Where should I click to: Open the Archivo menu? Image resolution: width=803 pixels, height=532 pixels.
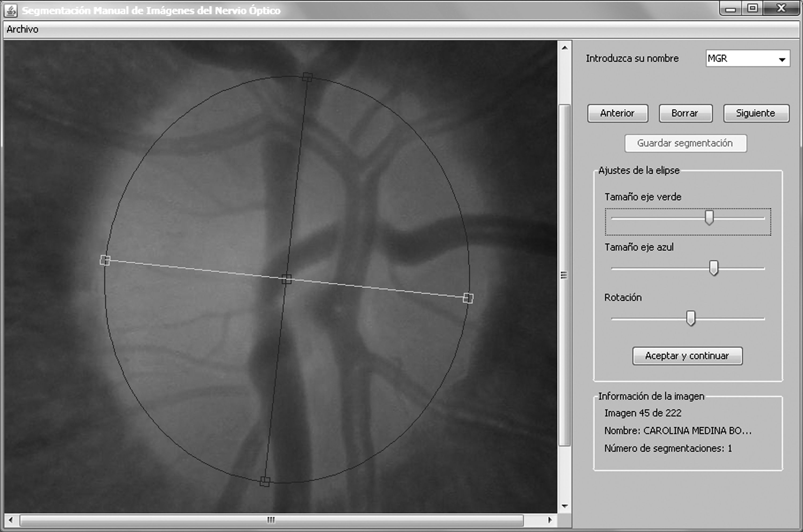coord(22,29)
